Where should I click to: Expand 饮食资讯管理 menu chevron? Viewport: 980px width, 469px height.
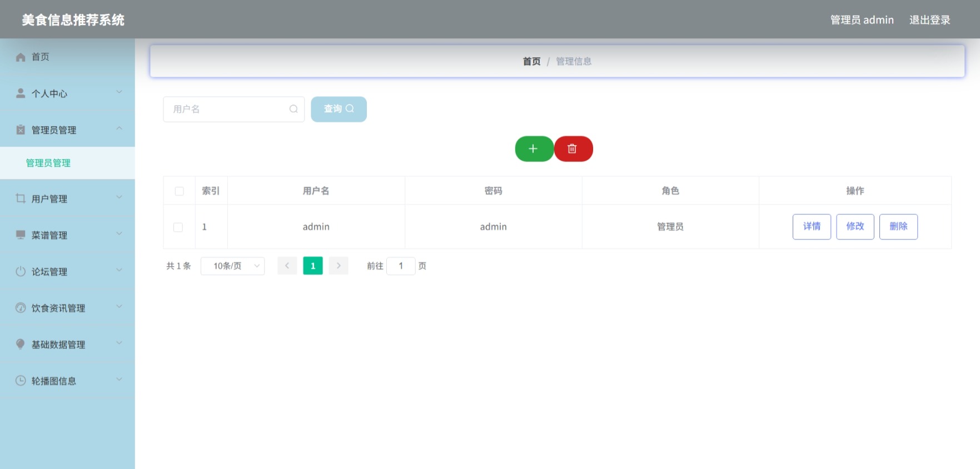(119, 307)
